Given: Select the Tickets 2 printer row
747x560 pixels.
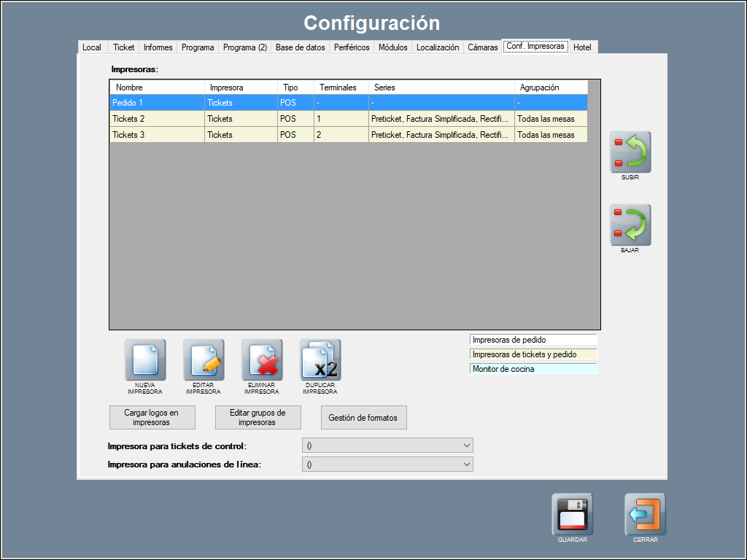Looking at the screenshot, I should pyautogui.click(x=157, y=119).
